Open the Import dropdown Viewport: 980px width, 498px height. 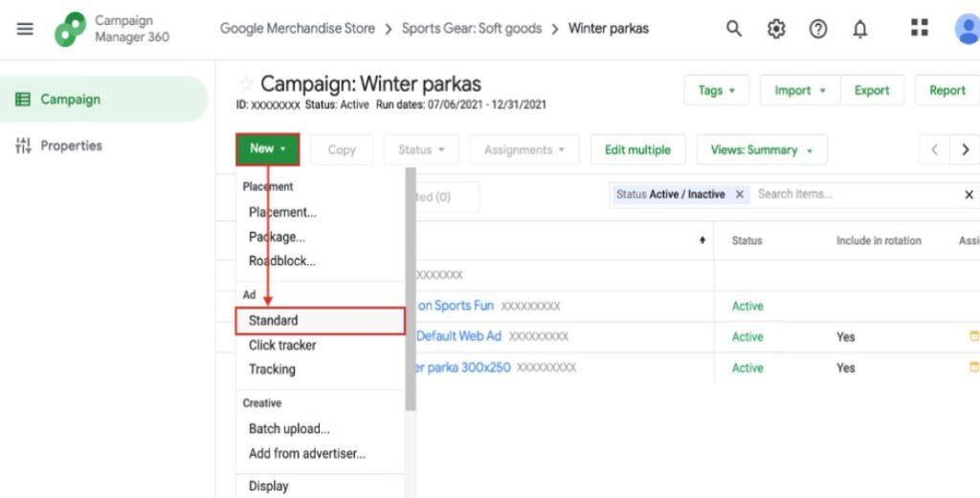pos(800,90)
